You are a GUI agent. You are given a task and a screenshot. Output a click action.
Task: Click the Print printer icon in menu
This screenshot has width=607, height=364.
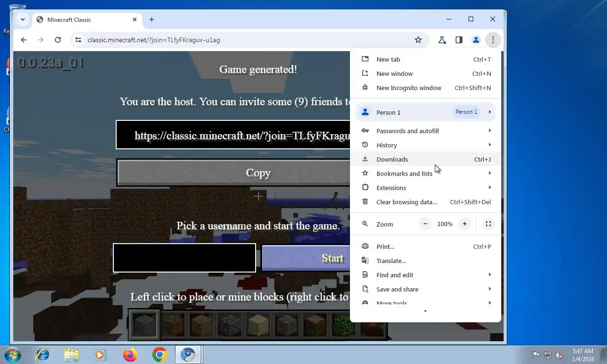[365, 246]
